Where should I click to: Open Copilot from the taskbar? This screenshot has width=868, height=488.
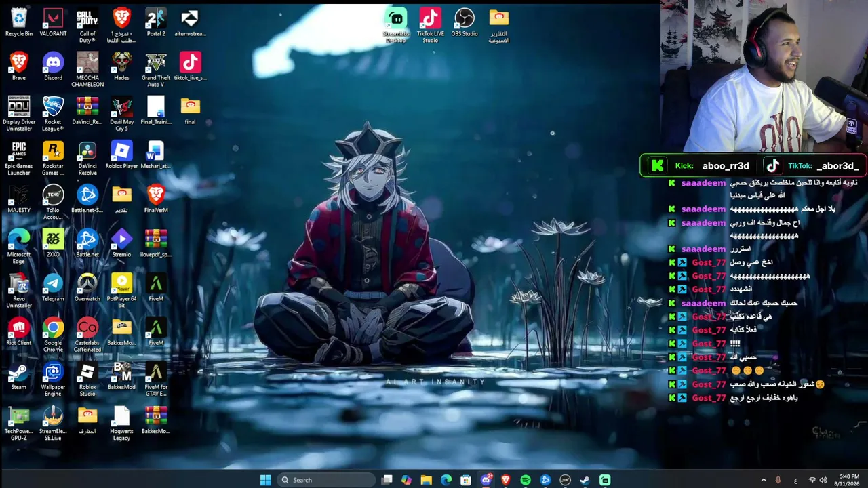tap(406, 480)
